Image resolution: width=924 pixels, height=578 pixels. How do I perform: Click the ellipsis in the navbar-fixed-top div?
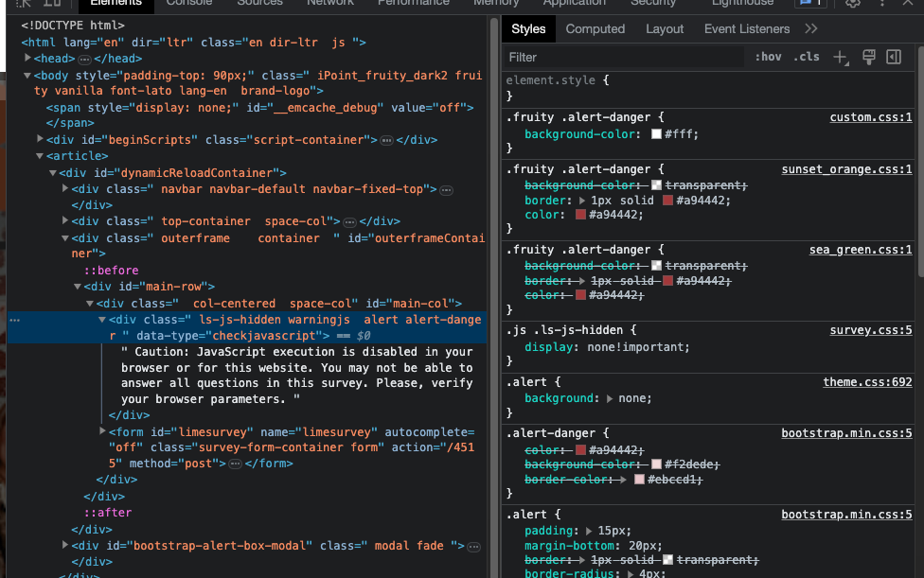tap(447, 190)
